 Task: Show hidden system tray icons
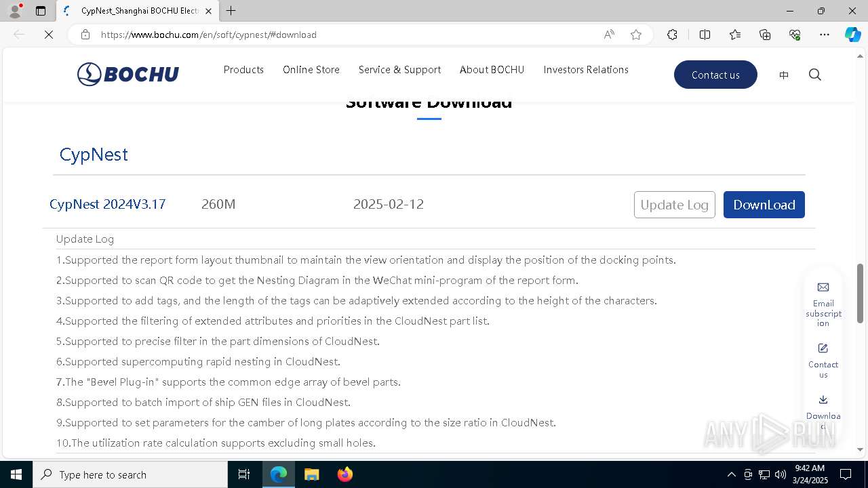tap(731, 474)
